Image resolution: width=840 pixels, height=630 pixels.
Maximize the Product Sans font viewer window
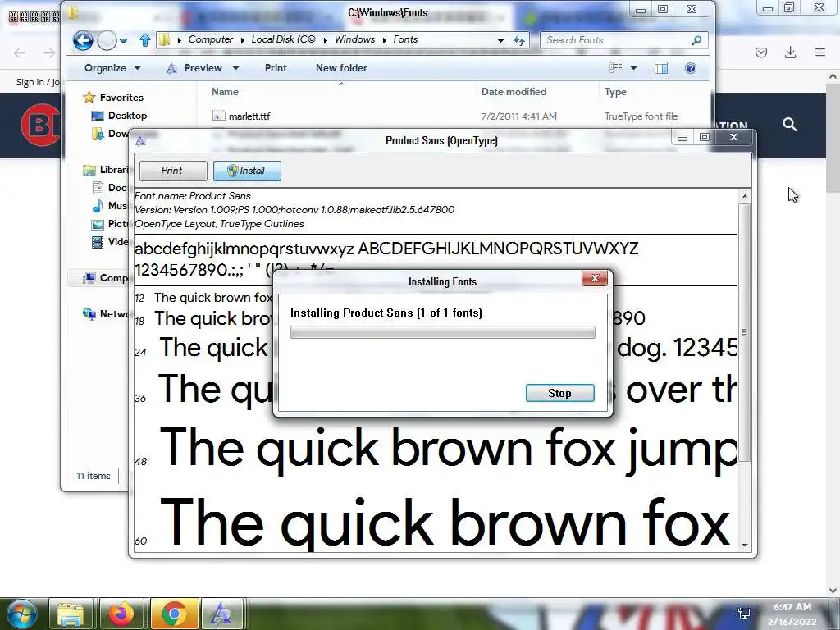(705, 138)
